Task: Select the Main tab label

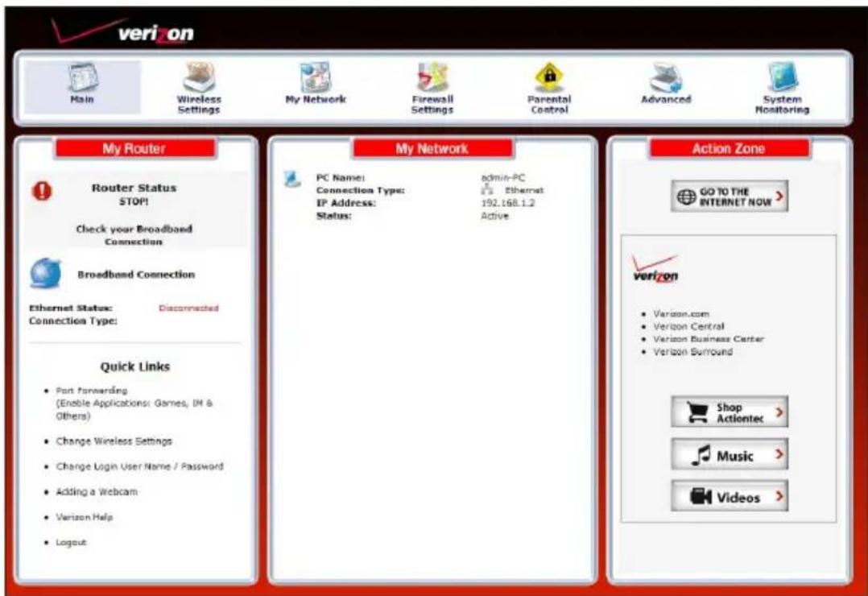Action: click(x=82, y=99)
